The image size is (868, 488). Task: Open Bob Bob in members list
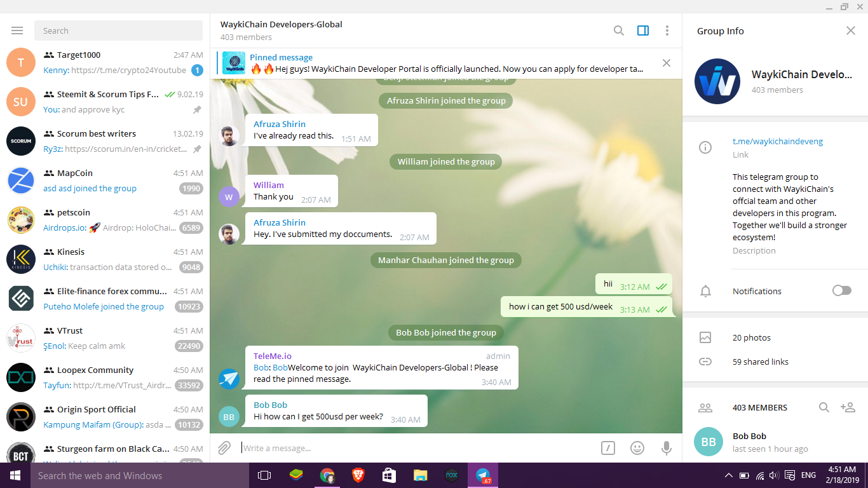(775, 442)
